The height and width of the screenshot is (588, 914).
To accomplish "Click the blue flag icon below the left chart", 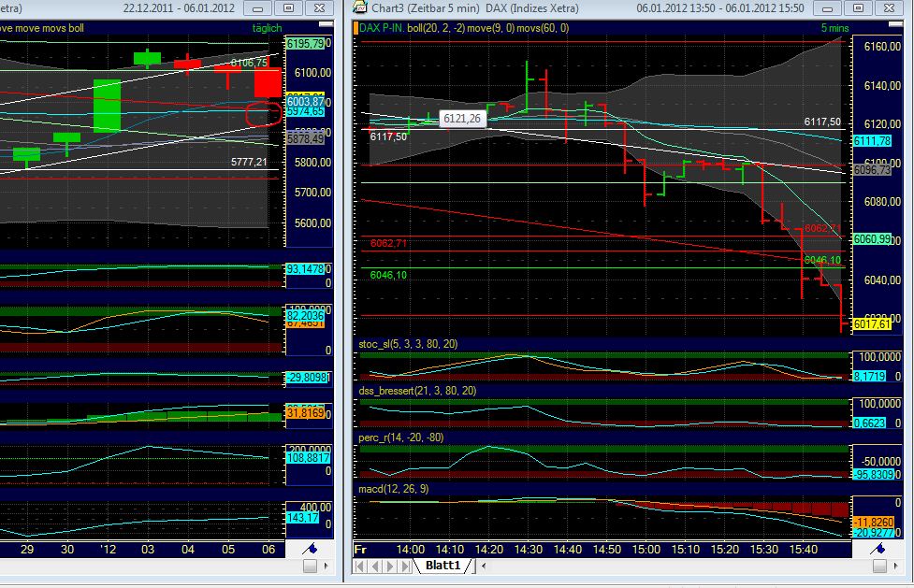I will (308, 549).
